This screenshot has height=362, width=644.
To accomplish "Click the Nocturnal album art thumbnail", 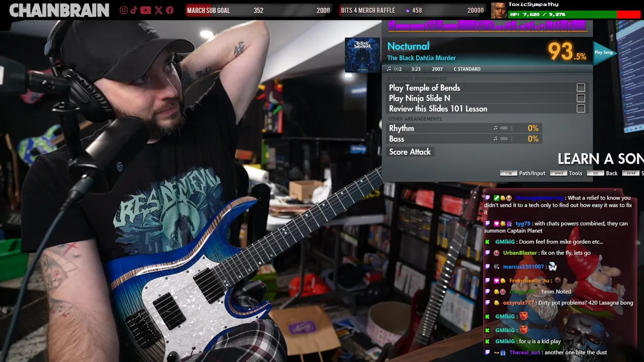I will point(362,55).
